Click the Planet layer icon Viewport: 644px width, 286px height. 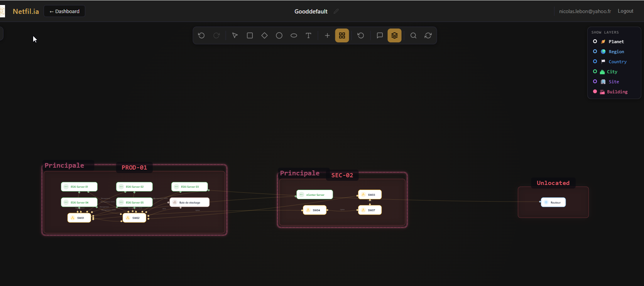click(x=603, y=42)
